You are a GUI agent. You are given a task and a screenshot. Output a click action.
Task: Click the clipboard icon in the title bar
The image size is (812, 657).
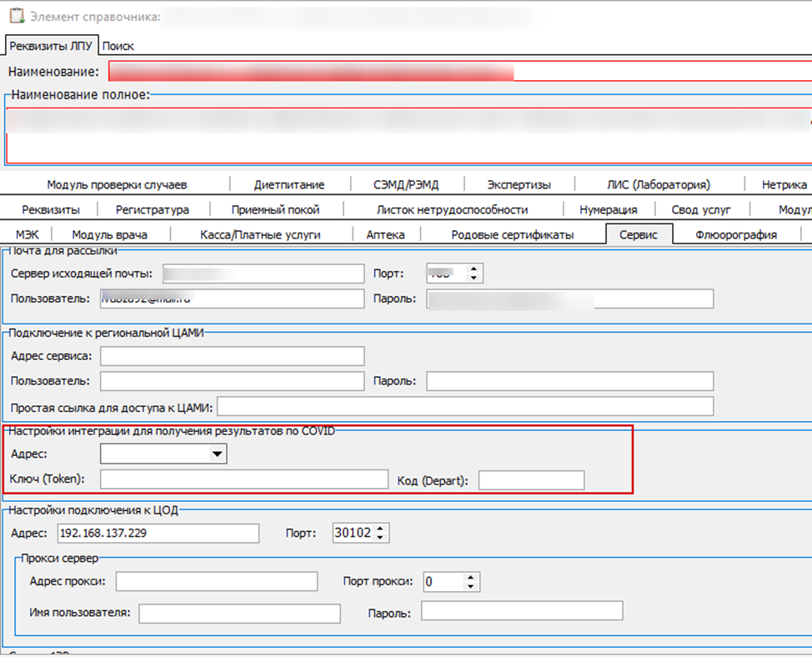click(13, 15)
